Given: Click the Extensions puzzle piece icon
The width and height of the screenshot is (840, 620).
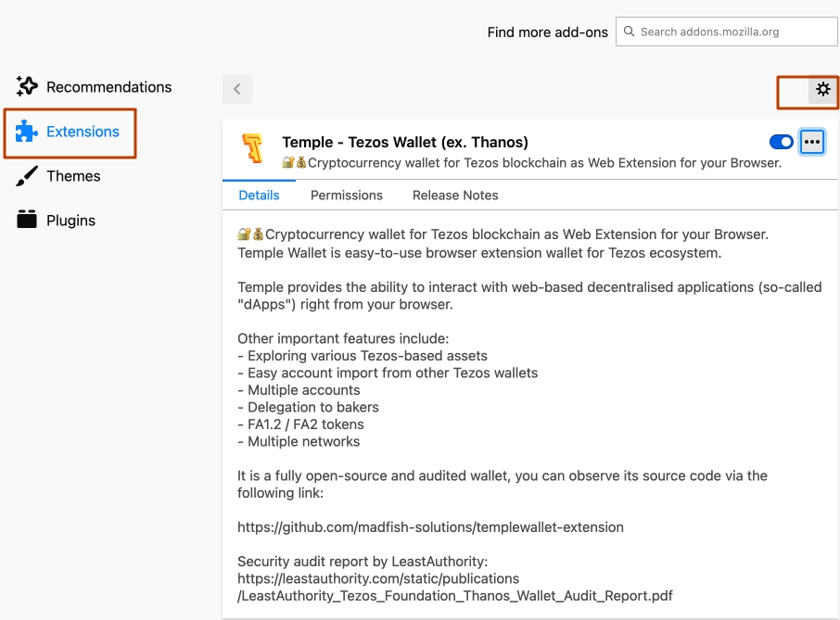Looking at the screenshot, I should 26,132.
